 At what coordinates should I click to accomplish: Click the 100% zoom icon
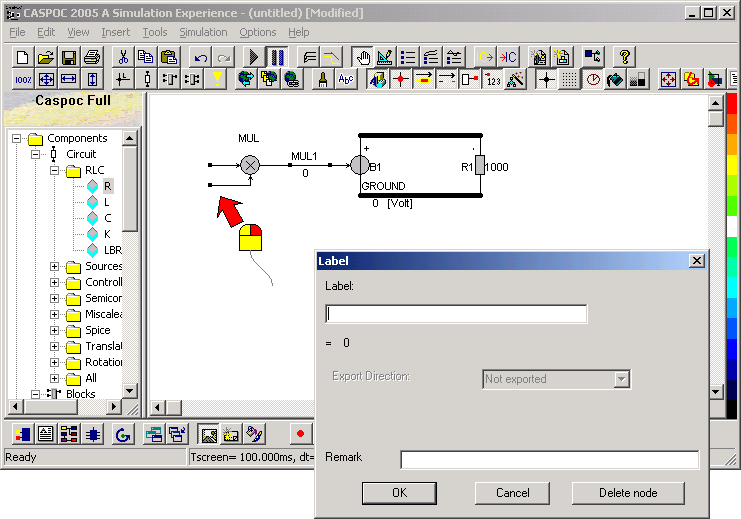pos(22,79)
